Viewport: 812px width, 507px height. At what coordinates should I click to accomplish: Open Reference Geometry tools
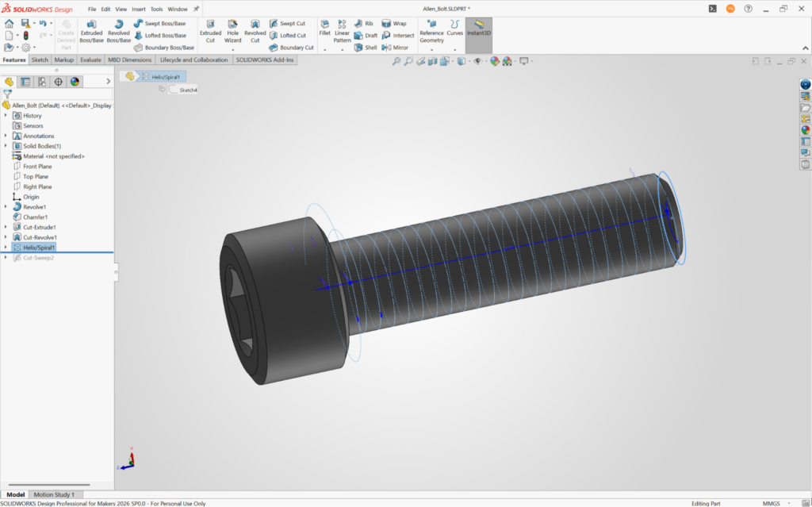[431, 31]
